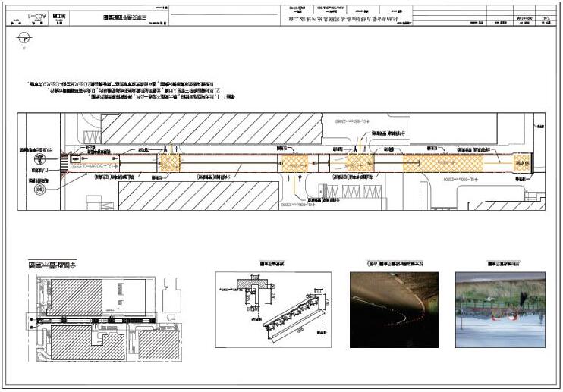Select the pedestrian crosswalk stripes on plan
Image resolution: width=563 pixels, height=392 pixels.
pos(64,163)
